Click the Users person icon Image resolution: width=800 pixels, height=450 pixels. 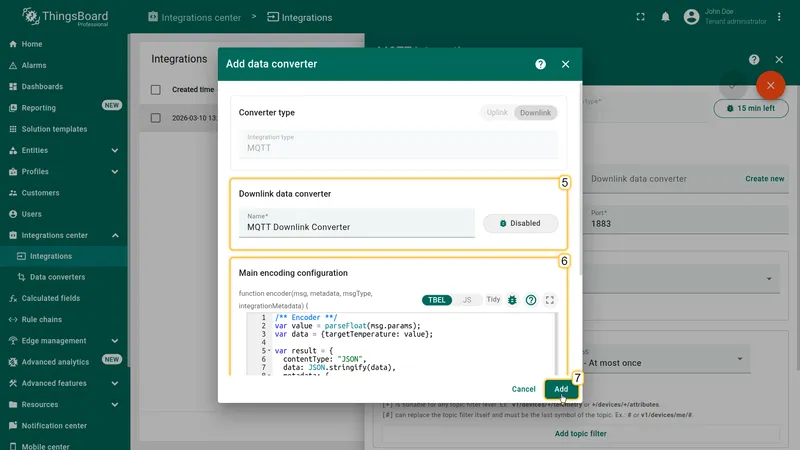point(13,214)
